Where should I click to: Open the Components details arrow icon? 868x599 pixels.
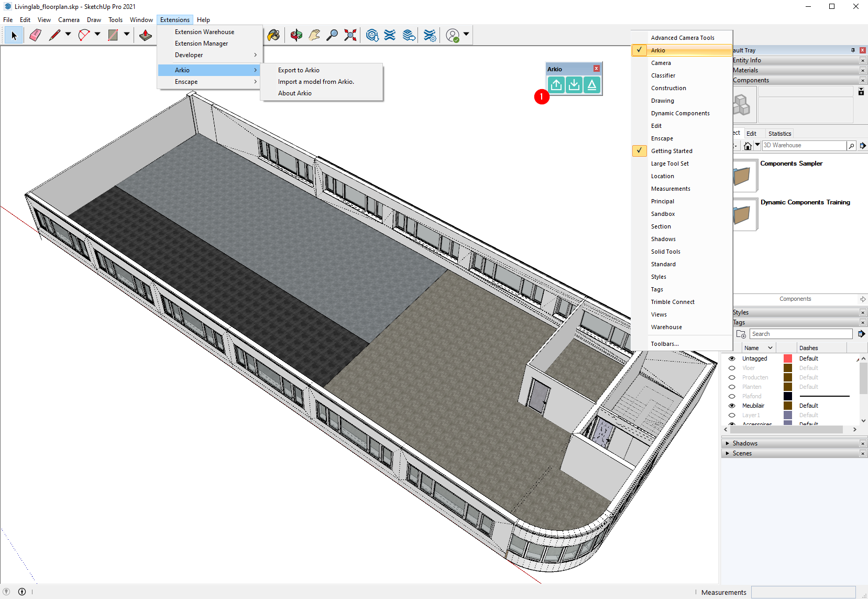coord(862,146)
